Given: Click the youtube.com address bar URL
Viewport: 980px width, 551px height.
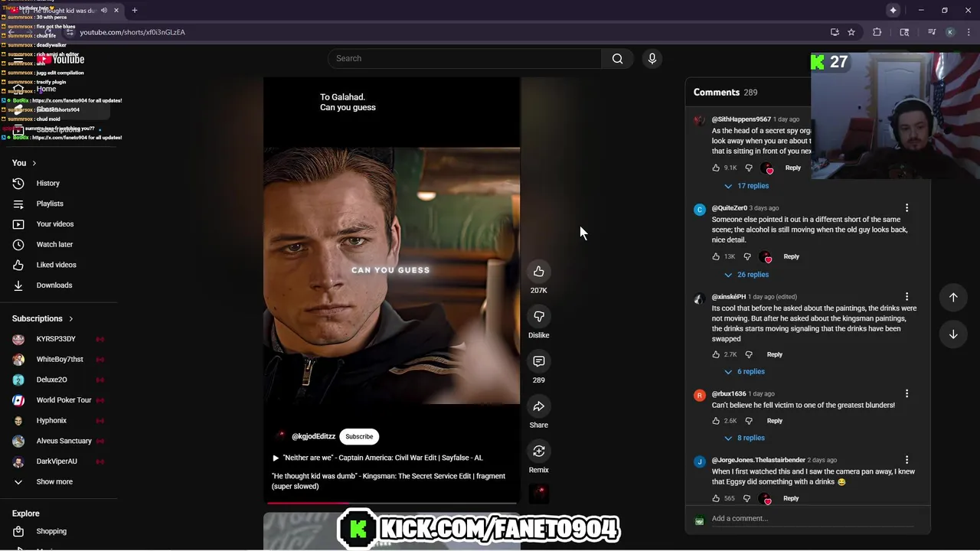Looking at the screenshot, I should [x=132, y=32].
